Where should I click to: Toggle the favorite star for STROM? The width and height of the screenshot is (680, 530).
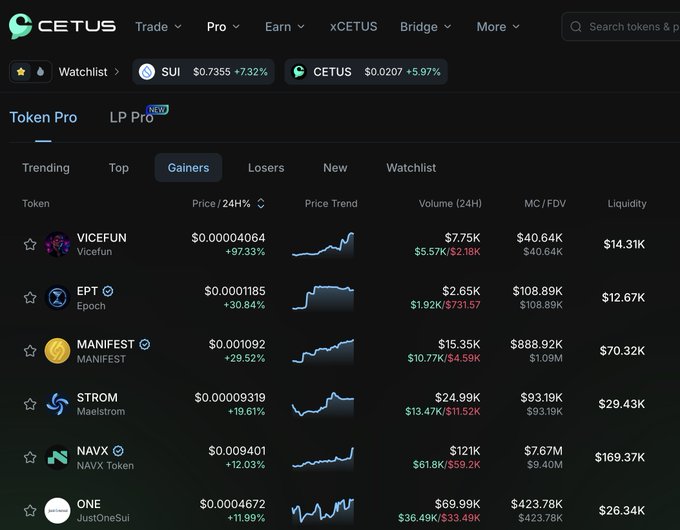30,404
